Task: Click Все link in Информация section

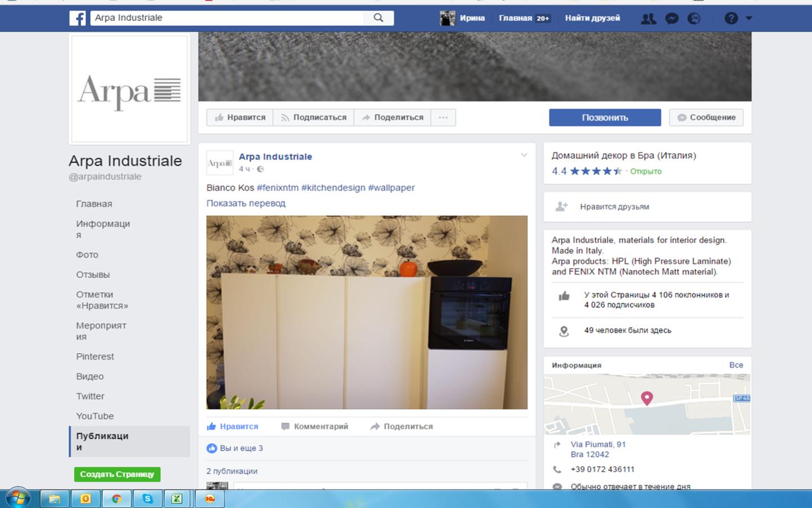Action: coord(736,365)
